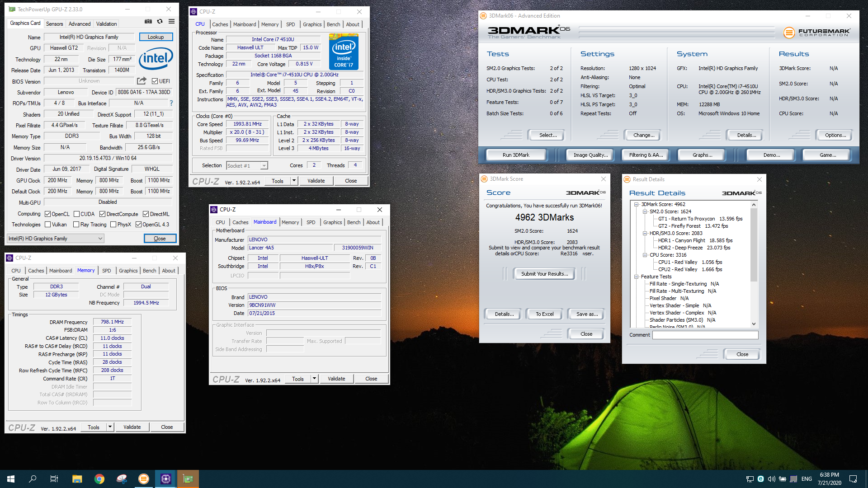The image size is (868, 488).
Task: Open the Windows Start menu
Action: [x=11, y=479]
